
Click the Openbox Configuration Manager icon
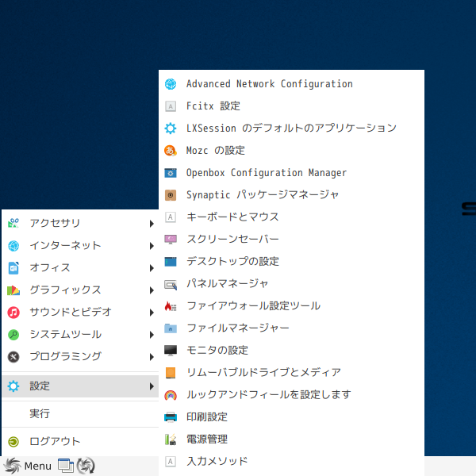tap(171, 173)
